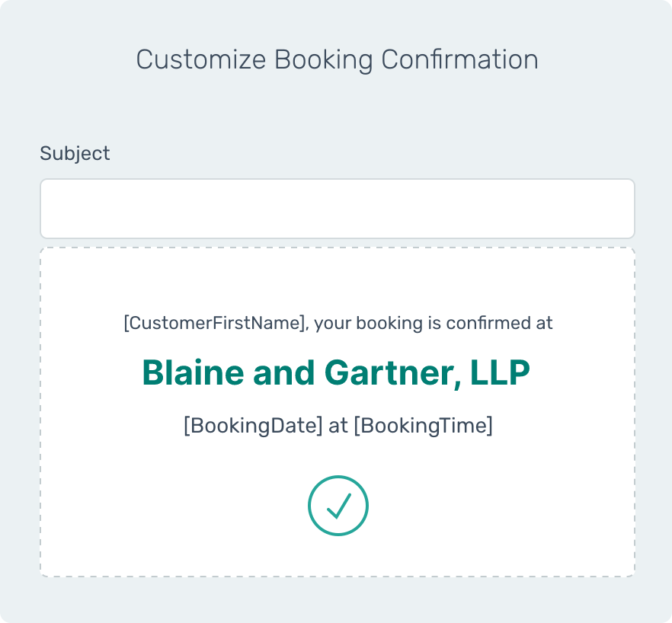Click into the Subject input field
Image resolution: width=672 pixels, height=623 pixels.
337,209
